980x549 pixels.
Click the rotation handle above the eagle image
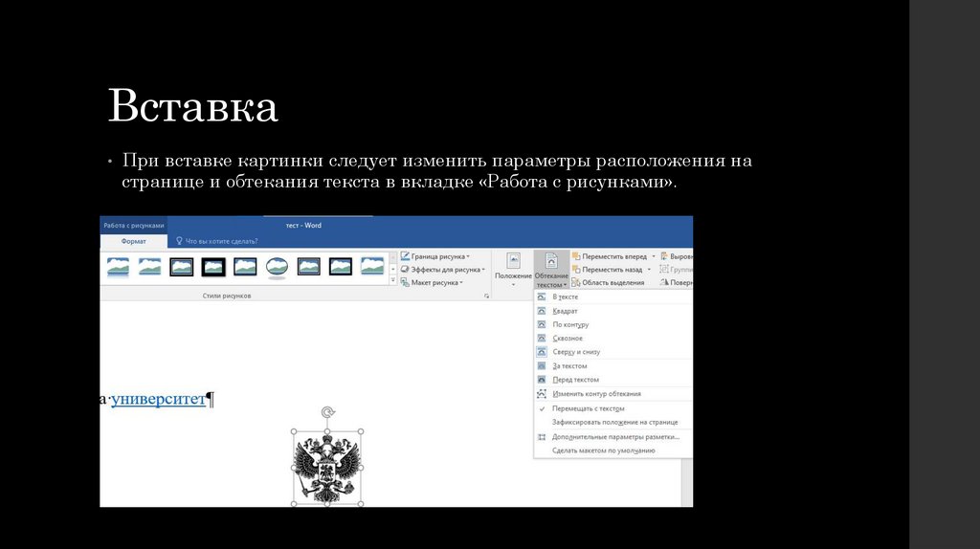pos(327,411)
